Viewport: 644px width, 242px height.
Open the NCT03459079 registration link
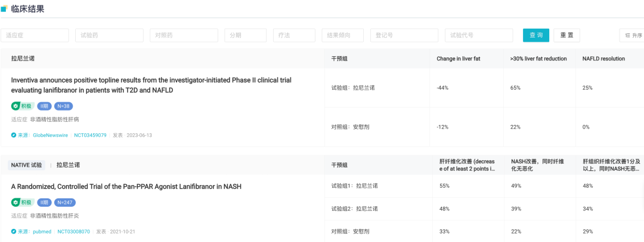91,135
